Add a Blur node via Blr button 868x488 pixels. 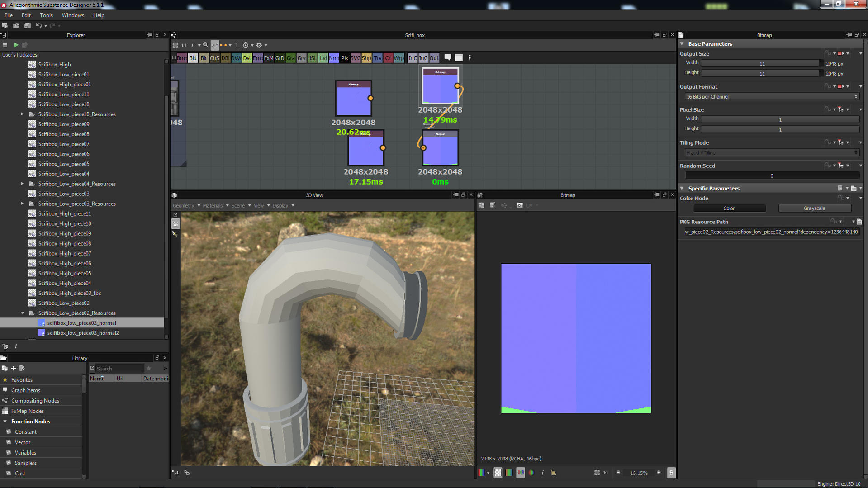(x=204, y=58)
